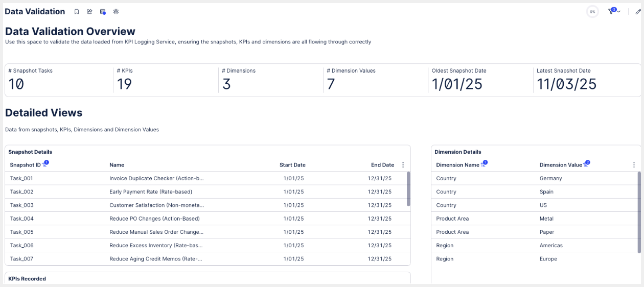Select the Germany dimension value

pyautogui.click(x=550, y=178)
